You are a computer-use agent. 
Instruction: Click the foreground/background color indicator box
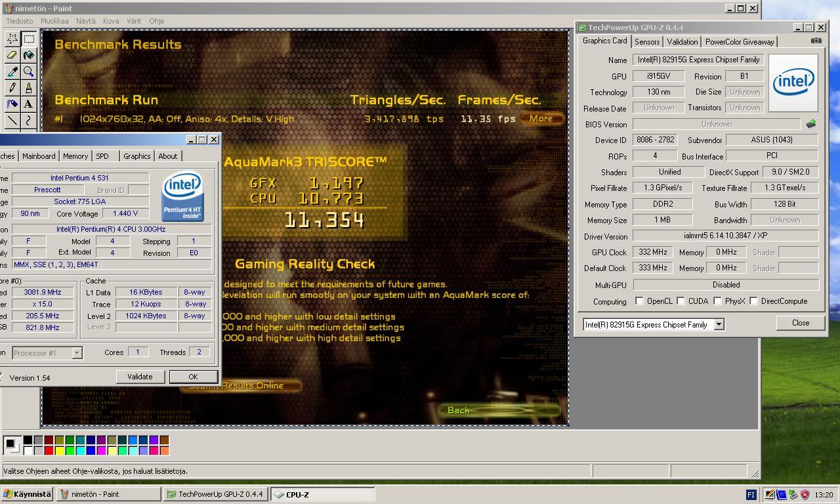(x=12, y=445)
